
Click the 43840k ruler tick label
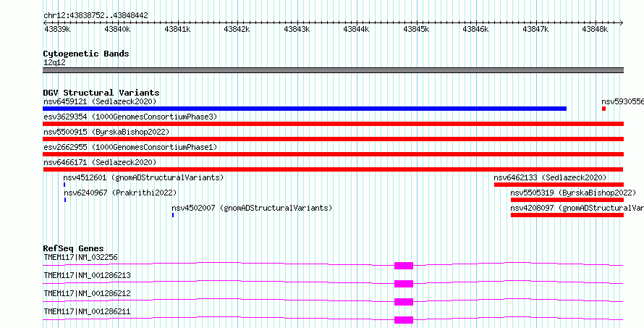[x=117, y=29]
